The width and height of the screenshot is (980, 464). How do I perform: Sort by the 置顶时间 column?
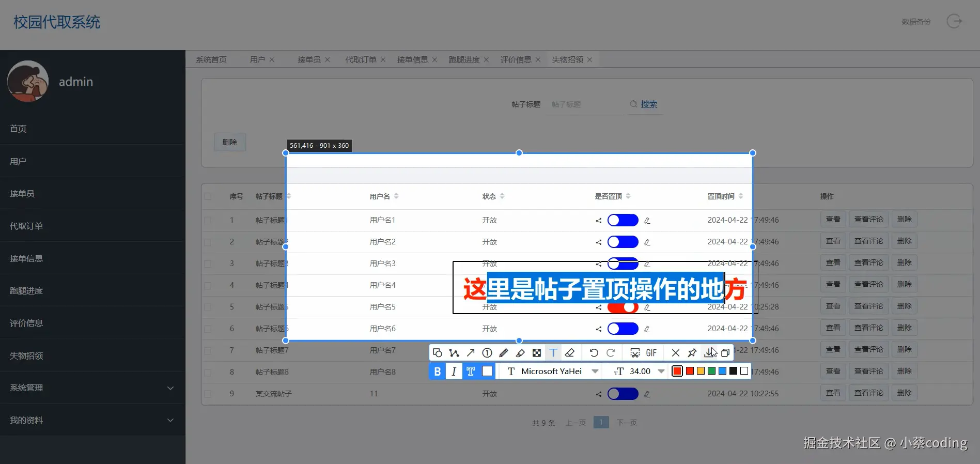point(741,196)
